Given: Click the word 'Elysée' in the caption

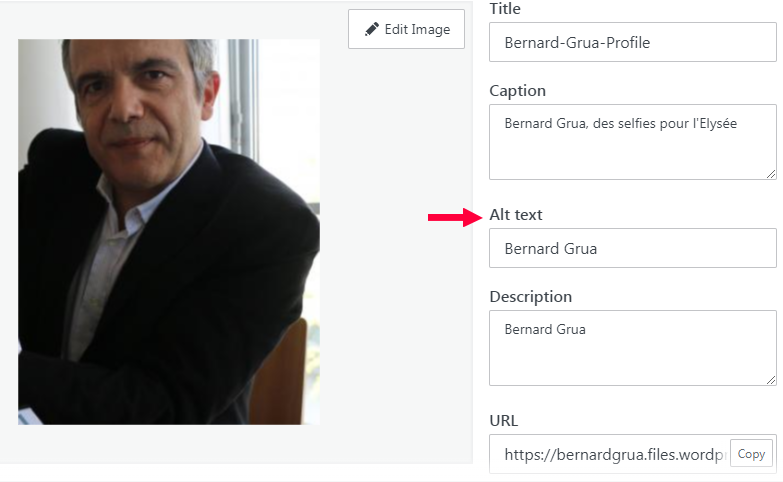Looking at the screenshot, I should click(715, 124).
